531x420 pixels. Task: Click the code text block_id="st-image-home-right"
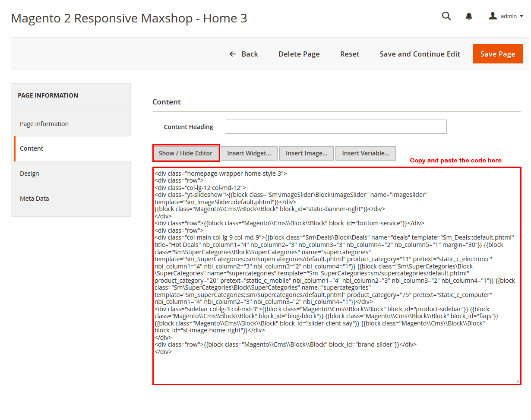[201, 330]
